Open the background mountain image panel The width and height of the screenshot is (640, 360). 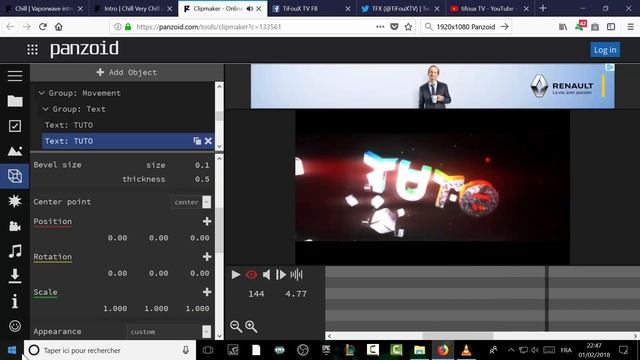click(x=15, y=151)
